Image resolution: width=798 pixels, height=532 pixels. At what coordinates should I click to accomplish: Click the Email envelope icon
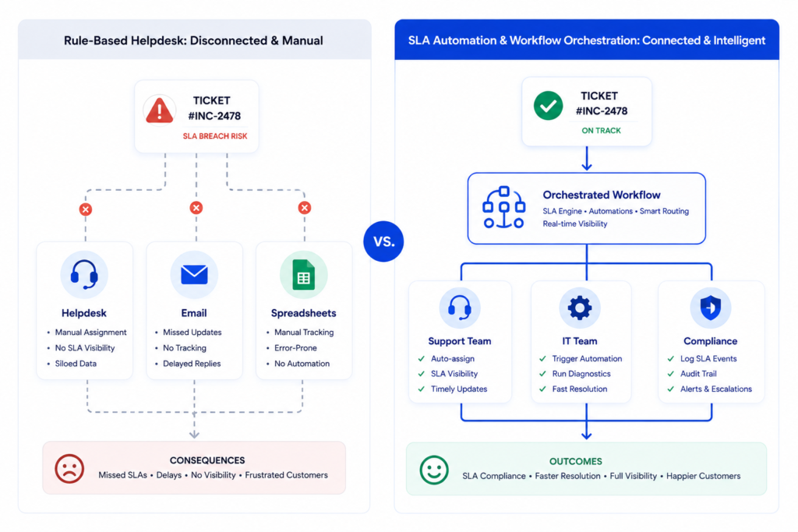tap(194, 275)
